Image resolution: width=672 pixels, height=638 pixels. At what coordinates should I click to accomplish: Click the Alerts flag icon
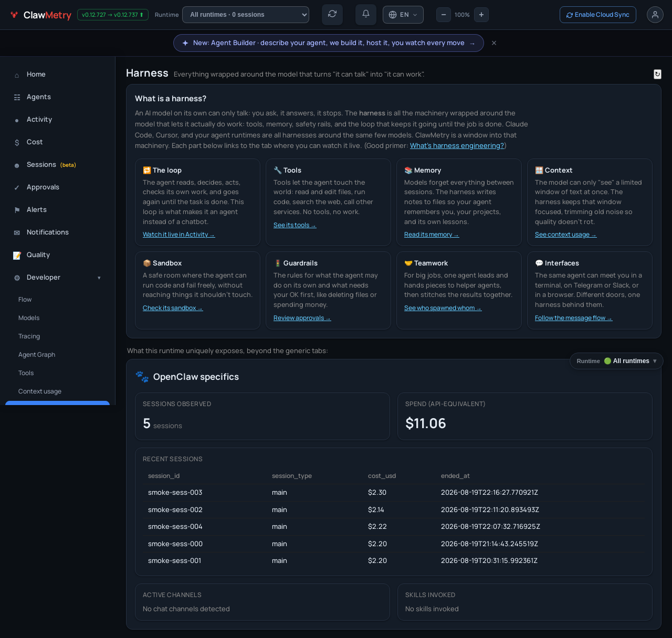point(17,210)
